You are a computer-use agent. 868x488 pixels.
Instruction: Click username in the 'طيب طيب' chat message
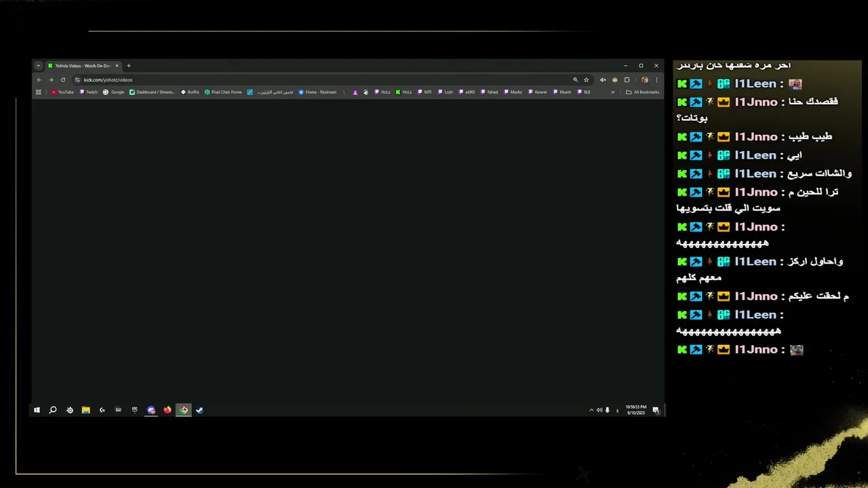[756, 137]
